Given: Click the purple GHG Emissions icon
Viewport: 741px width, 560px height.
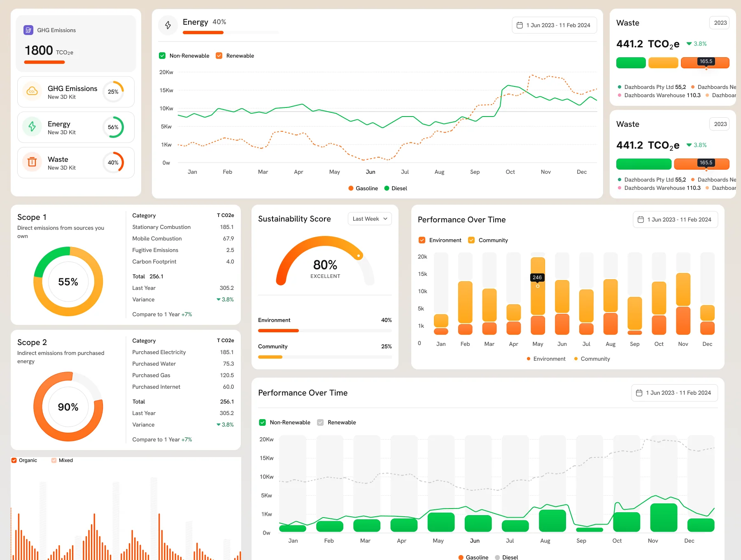Looking at the screenshot, I should pos(28,30).
